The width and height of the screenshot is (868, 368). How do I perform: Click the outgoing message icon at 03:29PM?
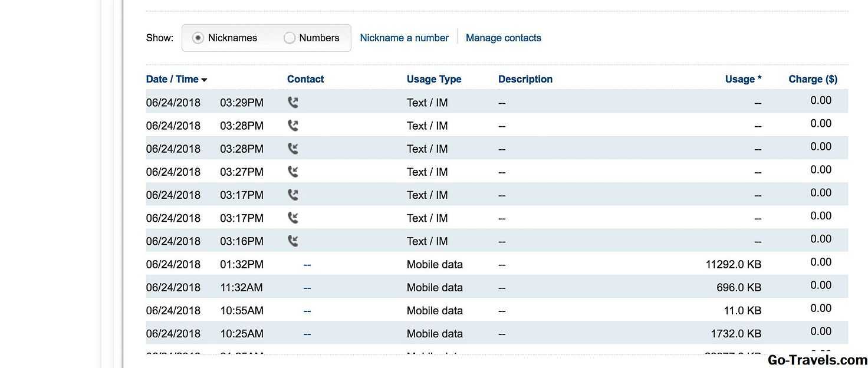coord(292,103)
